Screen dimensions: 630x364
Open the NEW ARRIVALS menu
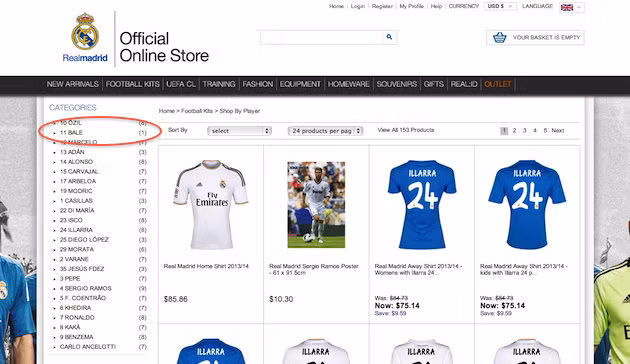coord(72,84)
